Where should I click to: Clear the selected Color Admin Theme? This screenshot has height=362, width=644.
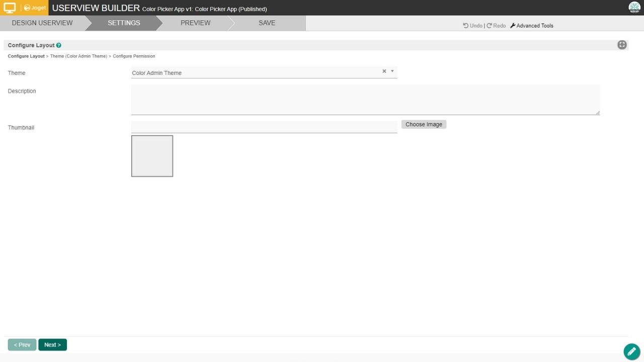384,71
